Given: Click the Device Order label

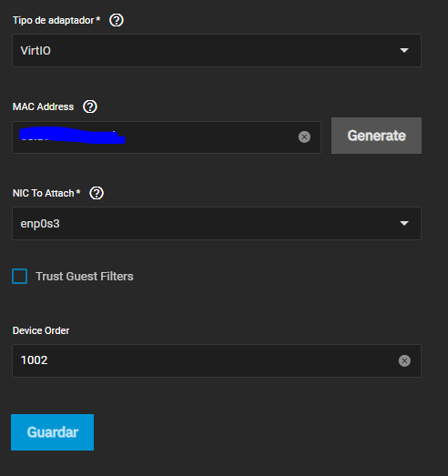Looking at the screenshot, I should [x=41, y=330].
